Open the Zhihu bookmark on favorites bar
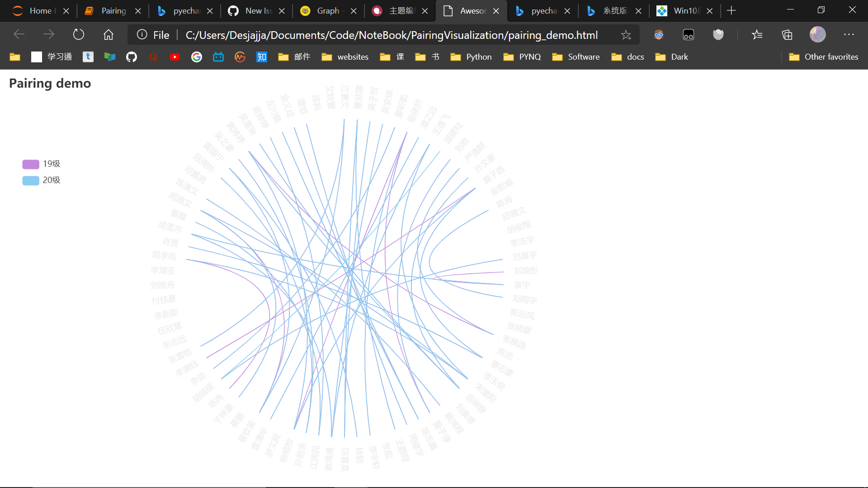The height and width of the screenshot is (488, 868). 261,57
